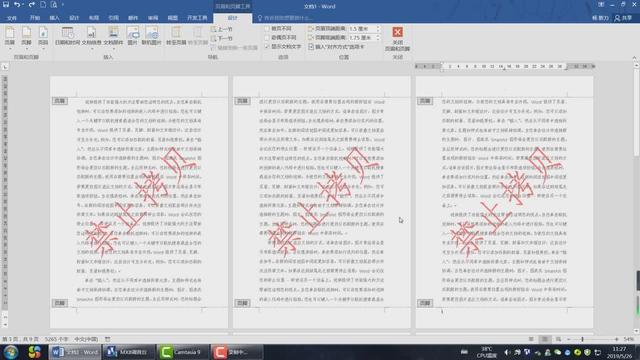Increase header top distance spinner
Image resolution: width=640 pixels, height=360 pixels.
378,27
